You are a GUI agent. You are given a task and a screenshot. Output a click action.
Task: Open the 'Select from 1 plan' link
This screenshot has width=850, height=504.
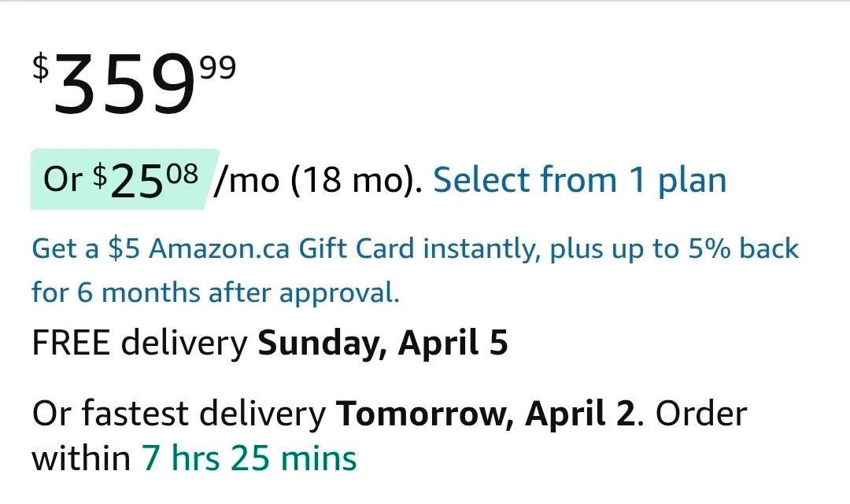(x=579, y=180)
